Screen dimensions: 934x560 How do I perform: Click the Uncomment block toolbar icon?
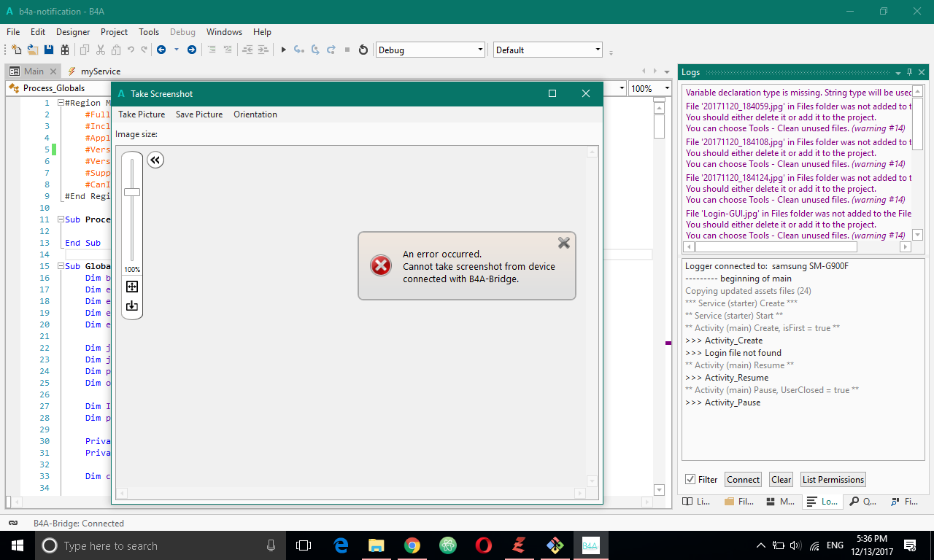click(228, 50)
